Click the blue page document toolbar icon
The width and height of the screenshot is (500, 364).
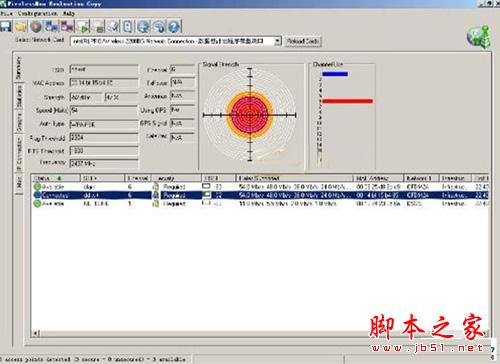[x=128, y=27]
